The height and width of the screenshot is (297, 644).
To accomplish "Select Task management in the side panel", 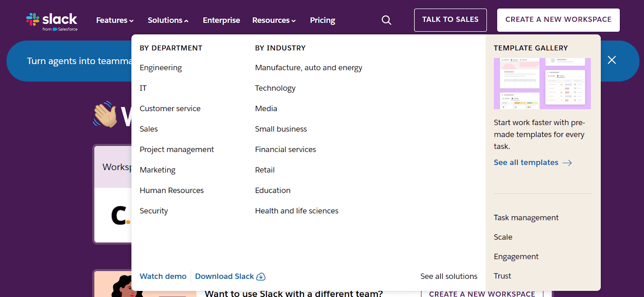I will (526, 218).
